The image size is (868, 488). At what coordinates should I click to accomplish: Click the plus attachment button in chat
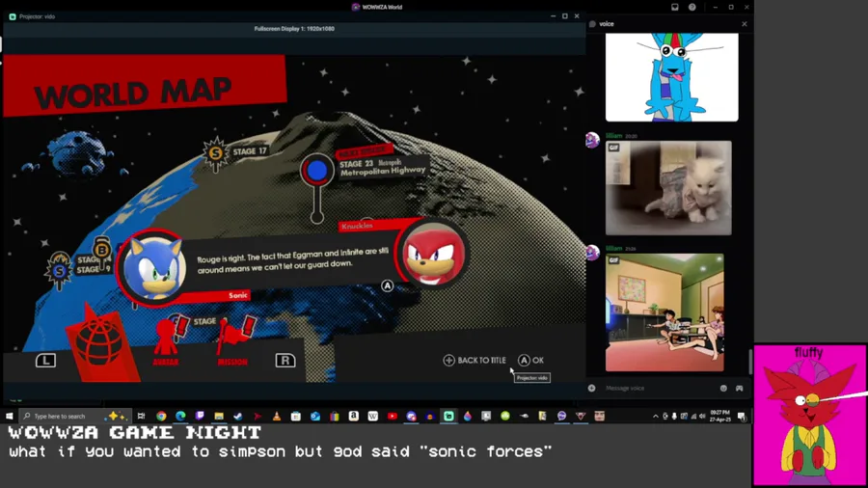592,389
